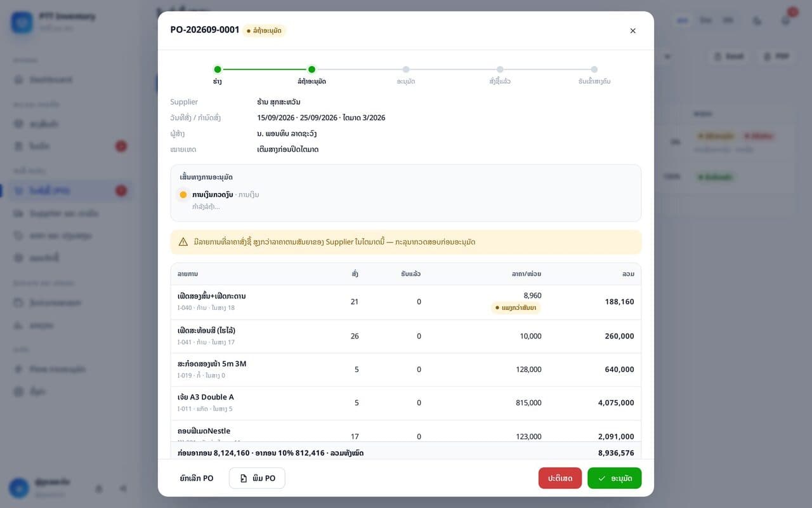Click the green ອະນຸມັດ approve button
The height and width of the screenshot is (508, 812).
pos(614,478)
